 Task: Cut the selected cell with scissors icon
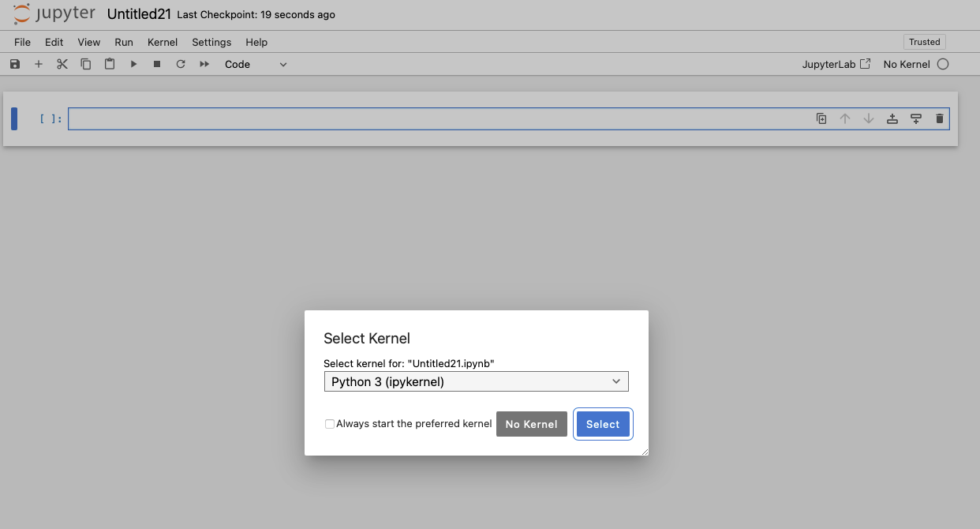(62, 64)
